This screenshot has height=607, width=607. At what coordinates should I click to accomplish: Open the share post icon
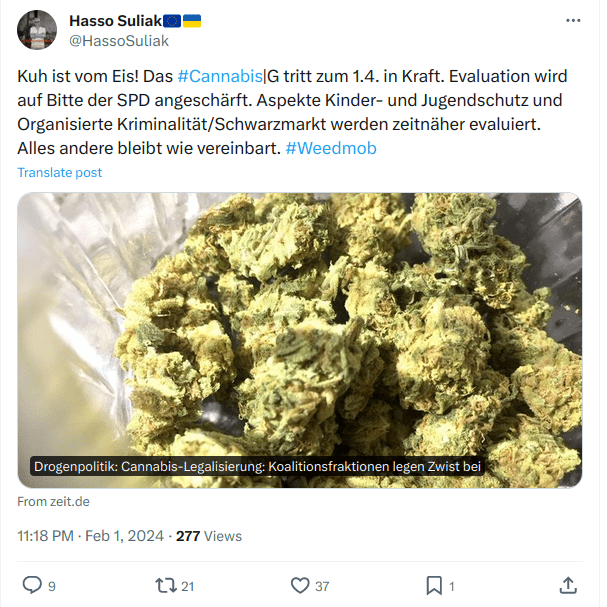pos(568,585)
